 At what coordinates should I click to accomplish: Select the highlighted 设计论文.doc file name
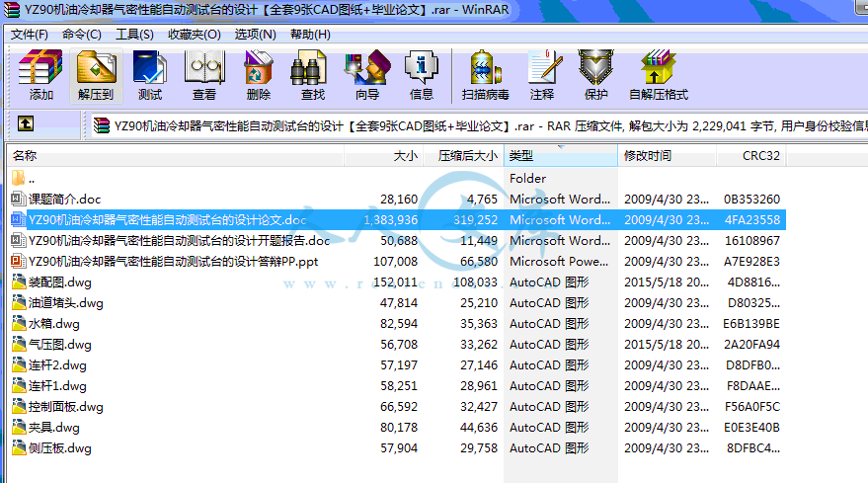(x=167, y=220)
